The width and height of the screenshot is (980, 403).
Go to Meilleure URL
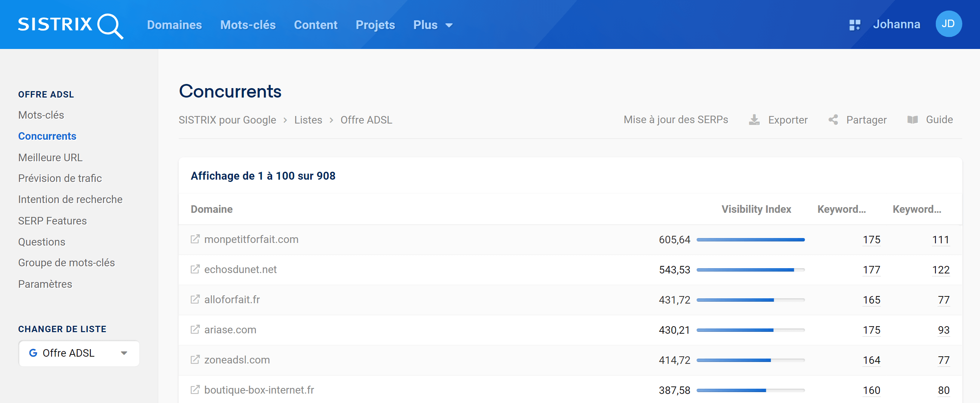pos(50,157)
